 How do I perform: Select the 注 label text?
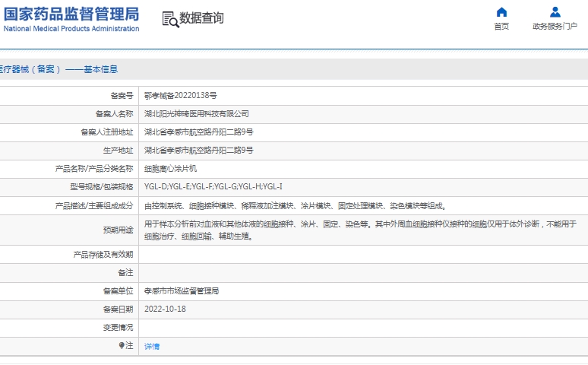[129, 345]
